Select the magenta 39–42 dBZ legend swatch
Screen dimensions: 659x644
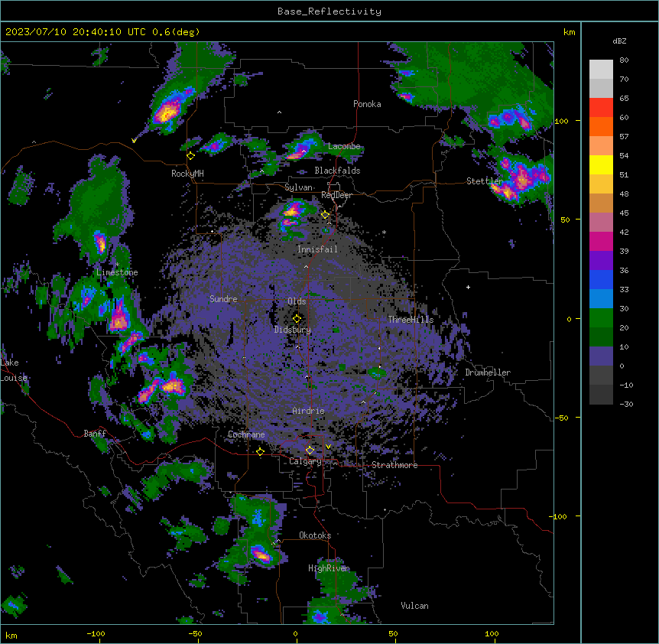601,241
